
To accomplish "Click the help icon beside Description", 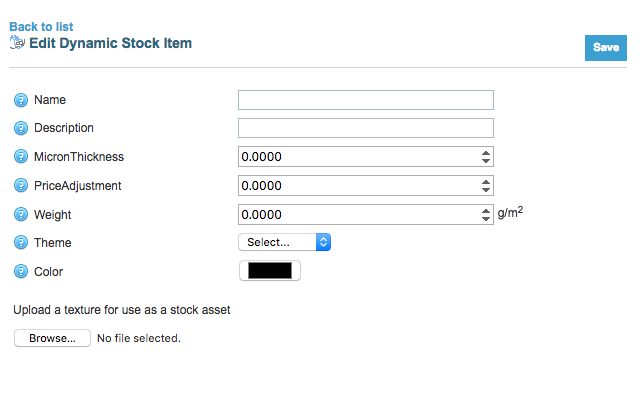I will coord(21,128).
